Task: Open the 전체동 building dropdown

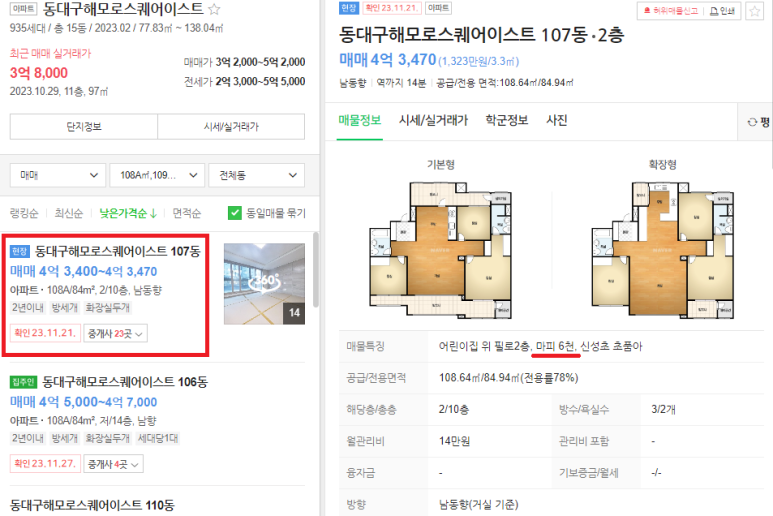Action: pyautogui.click(x=256, y=175)
